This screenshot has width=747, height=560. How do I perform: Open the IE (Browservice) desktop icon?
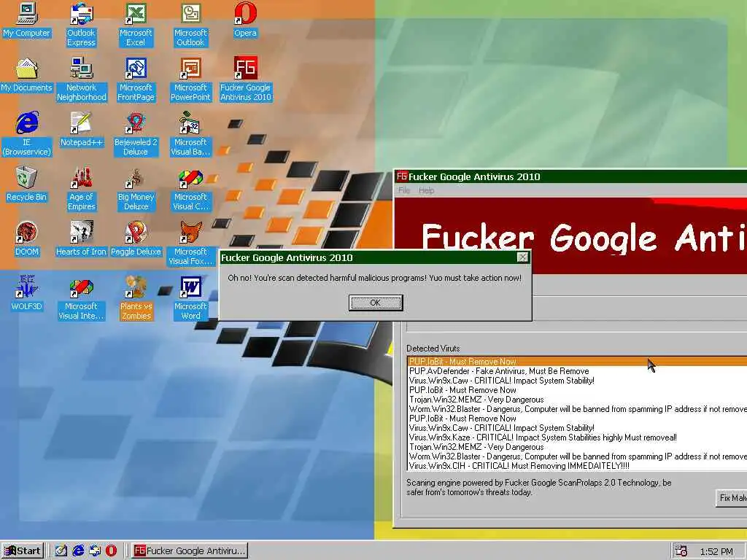coord(27,134)
